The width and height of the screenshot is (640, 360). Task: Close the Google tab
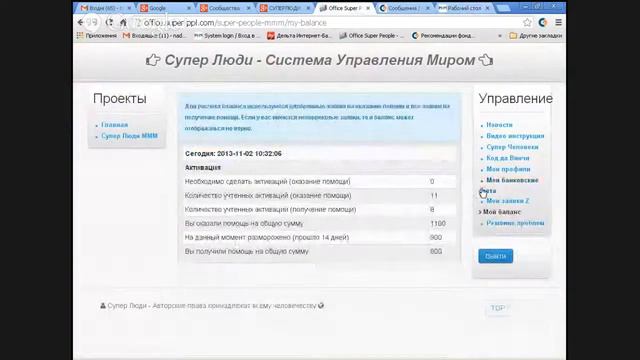pyautogui.click(x=189, y=8)
